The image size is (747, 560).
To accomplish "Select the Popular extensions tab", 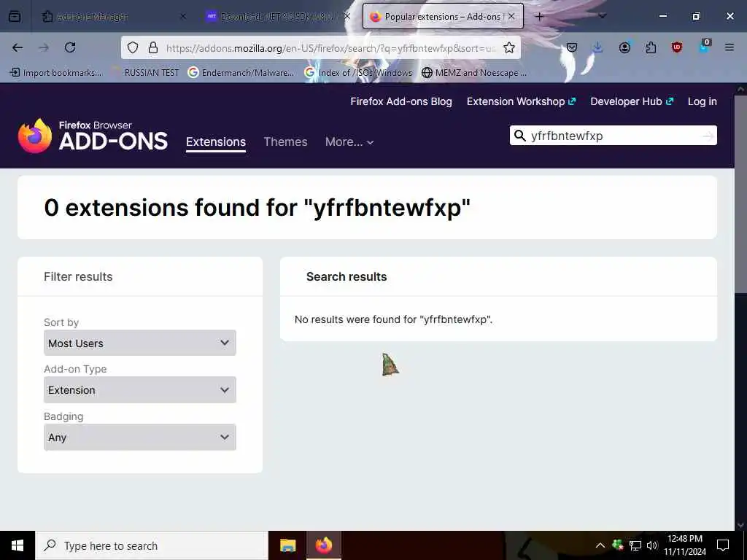I will (443, 17).
